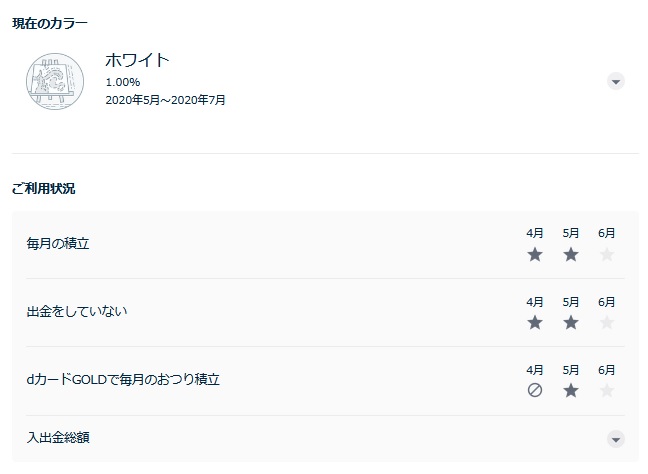Click the ご利用状況 section heading
The image size is (648, 474).
point(43,189)
